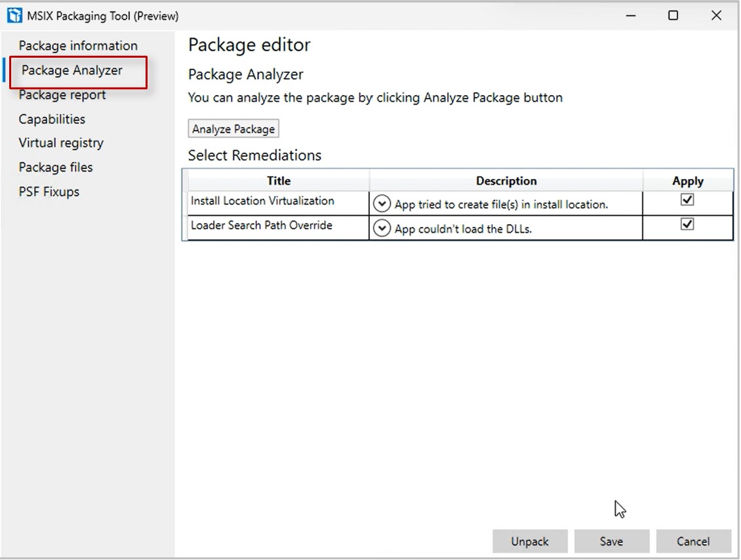This screenshot has width=741, height=560.
Task: Expand Loader Search Path Override description
Action: coord(382,228)
